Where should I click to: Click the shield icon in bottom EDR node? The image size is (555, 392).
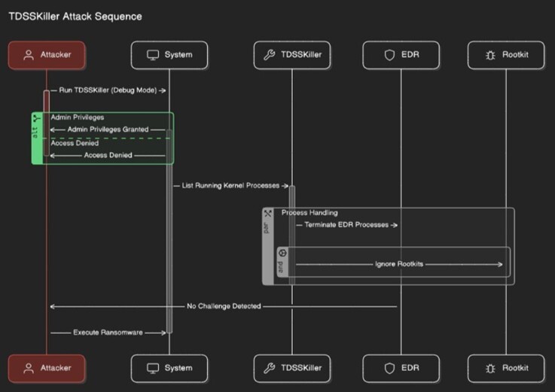pyautogui.click(x=389, y=368)
